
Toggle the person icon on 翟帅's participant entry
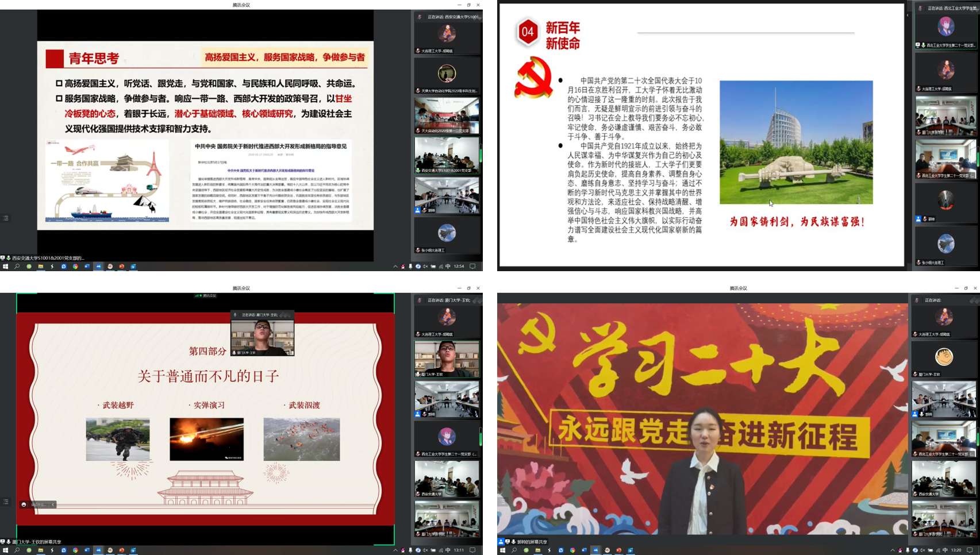[417, 210]
